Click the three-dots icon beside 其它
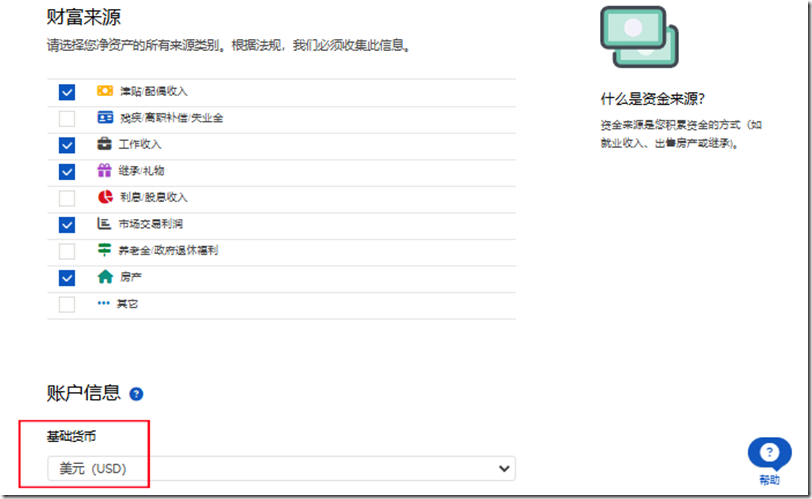 (104, 303)
